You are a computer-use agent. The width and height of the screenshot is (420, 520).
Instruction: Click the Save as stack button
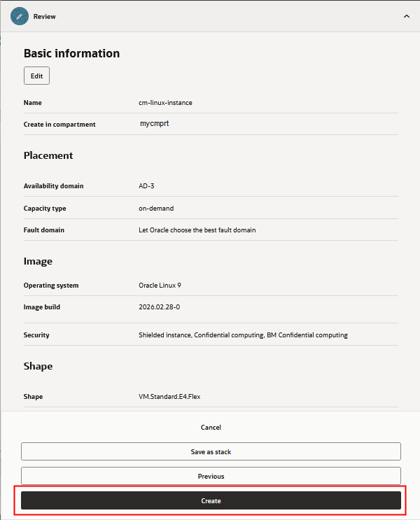point(211,451)
